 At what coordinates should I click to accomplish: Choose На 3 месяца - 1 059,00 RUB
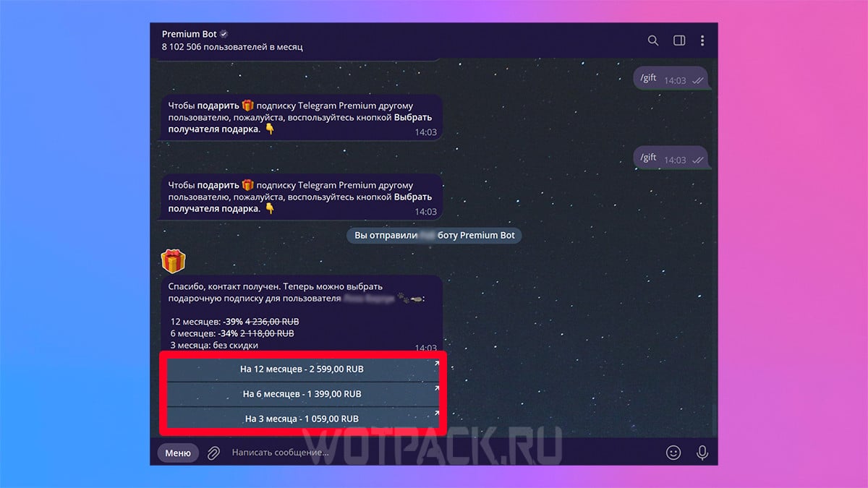302,419
